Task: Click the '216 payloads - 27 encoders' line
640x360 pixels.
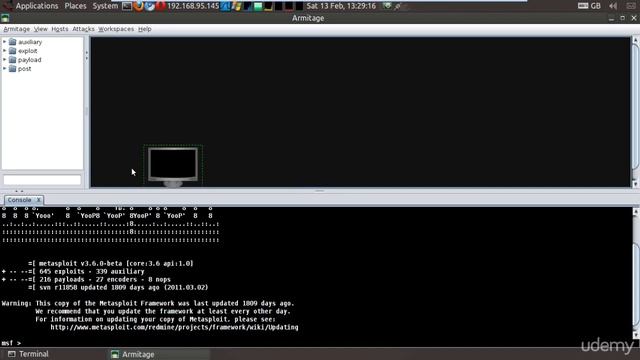Action: (86, 280)
